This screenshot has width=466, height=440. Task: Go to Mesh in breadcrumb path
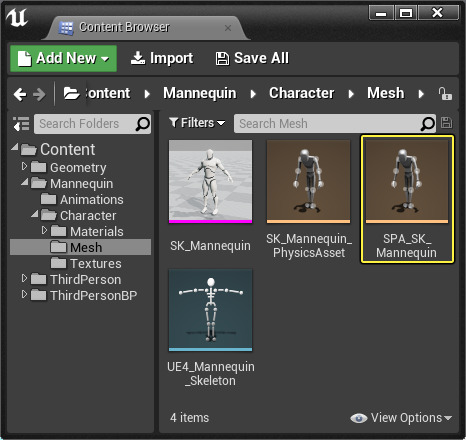point(386,93)
